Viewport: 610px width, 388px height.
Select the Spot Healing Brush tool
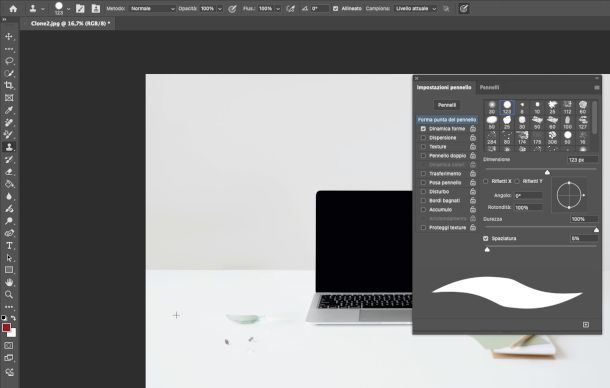(x=9, y=123)
